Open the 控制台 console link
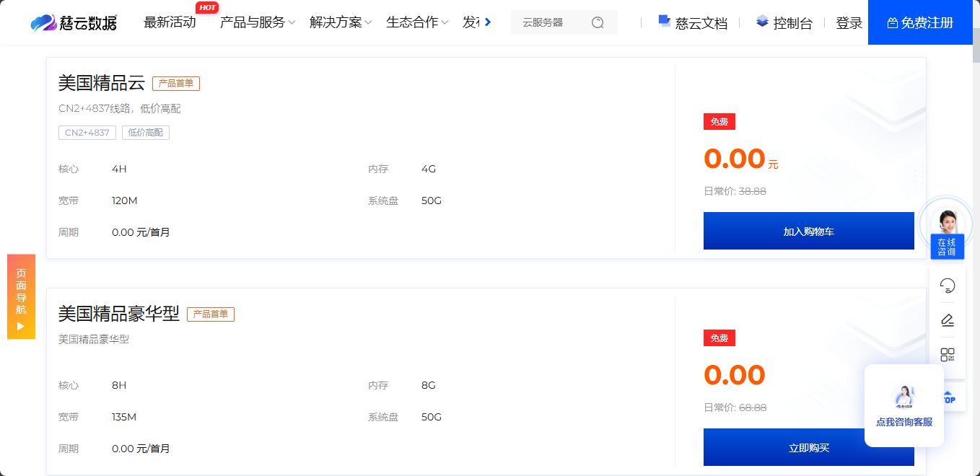 pyautogui.click(x=792, y=23)
